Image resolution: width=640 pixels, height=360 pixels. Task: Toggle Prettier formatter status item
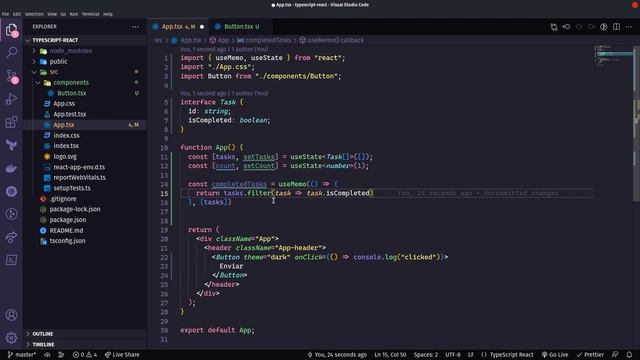click(x=590, y=355)
